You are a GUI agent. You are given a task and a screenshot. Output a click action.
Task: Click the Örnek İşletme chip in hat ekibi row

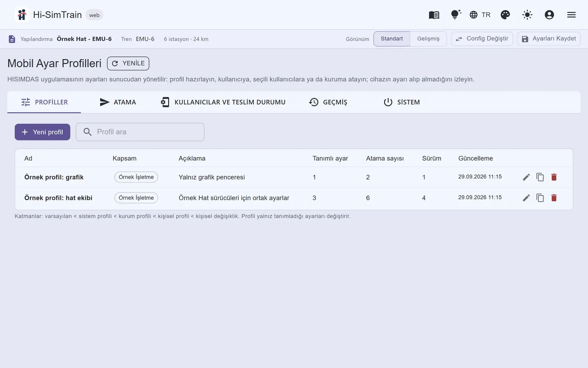[x=136, y=198]
